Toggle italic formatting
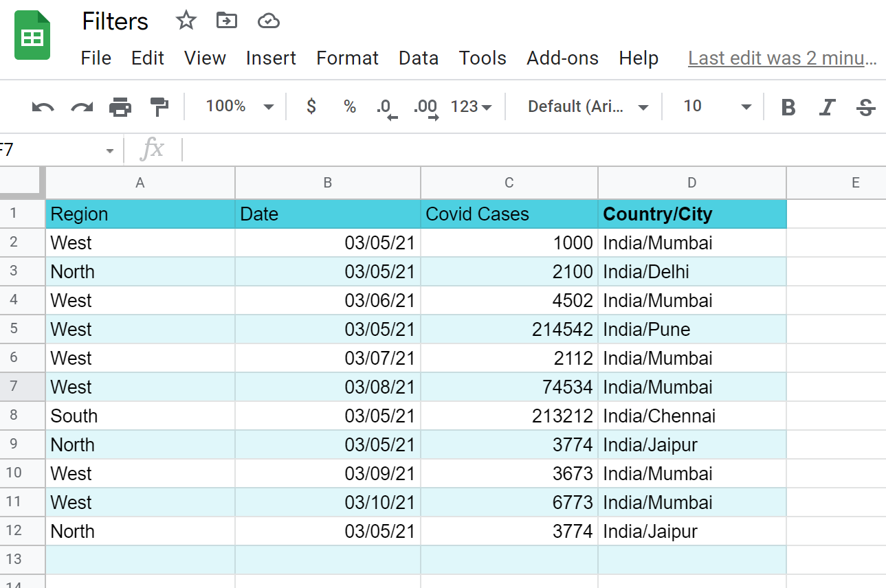The image size is (886, 588). pyautogui.click(x=827, y=107)
